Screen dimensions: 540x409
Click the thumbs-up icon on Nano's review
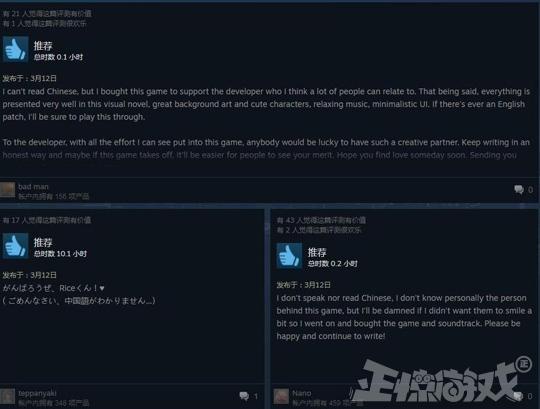pyautogui.click(x=289, y=256)
